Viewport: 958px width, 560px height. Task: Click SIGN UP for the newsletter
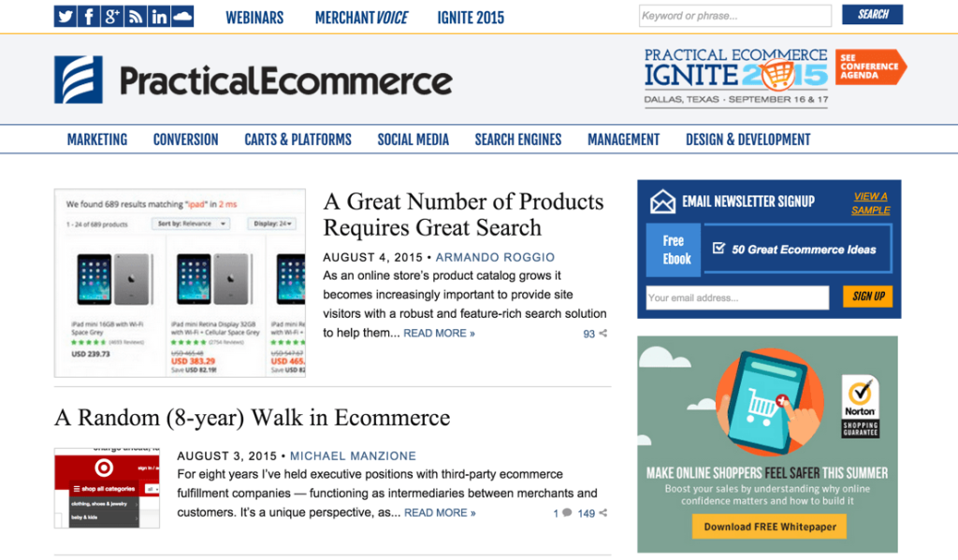click(x=867, y=296)
